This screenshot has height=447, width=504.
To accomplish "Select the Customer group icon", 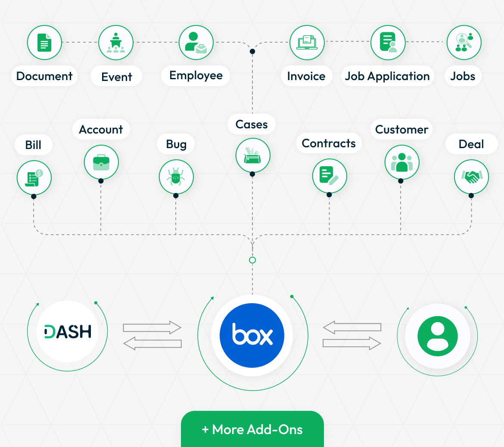I will coord(402,162).
